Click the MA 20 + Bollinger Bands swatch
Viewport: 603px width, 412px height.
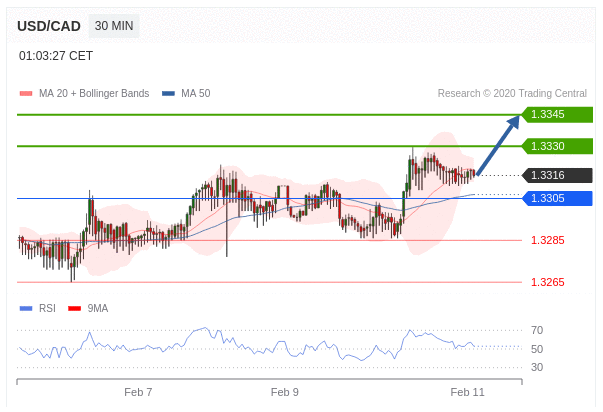click(x=26, y=93)
